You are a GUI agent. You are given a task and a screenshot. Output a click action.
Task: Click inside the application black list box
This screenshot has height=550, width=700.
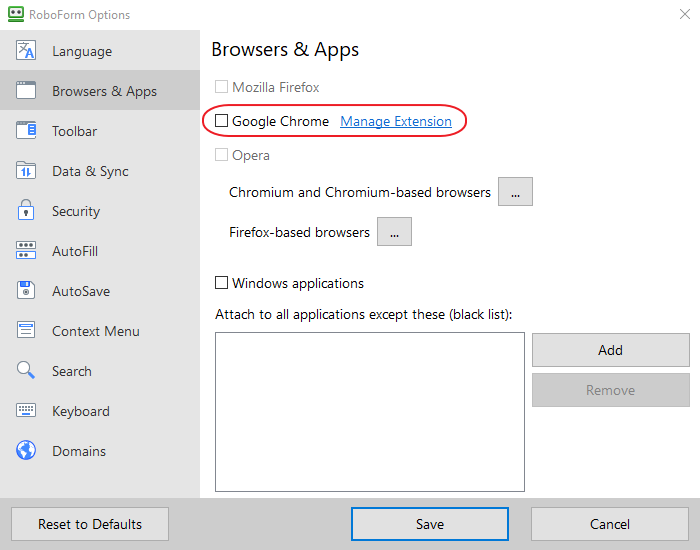click(x=370, y=412)
